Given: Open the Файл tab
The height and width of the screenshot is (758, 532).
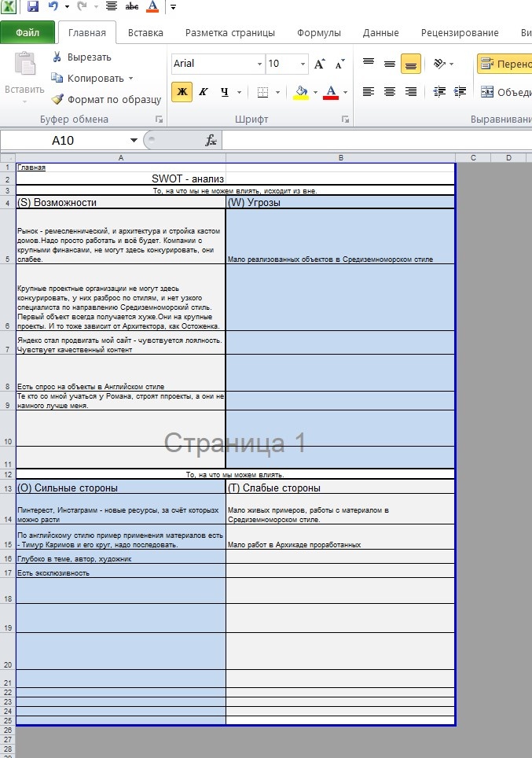Looking at the screenshot, I should 28,32.
